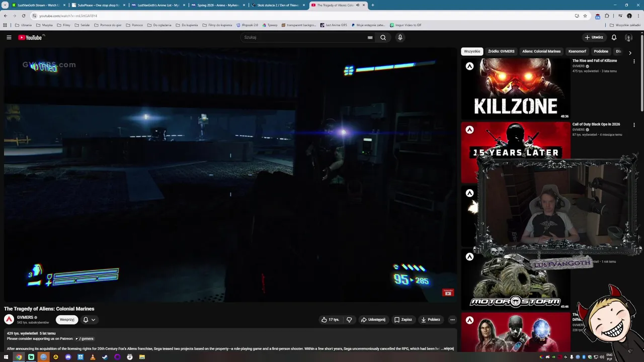Image resolution: width=644 pixels, height=362 pixels.
Task: Switch to Spring 2026 Anime tab
Action: [218, 5]
